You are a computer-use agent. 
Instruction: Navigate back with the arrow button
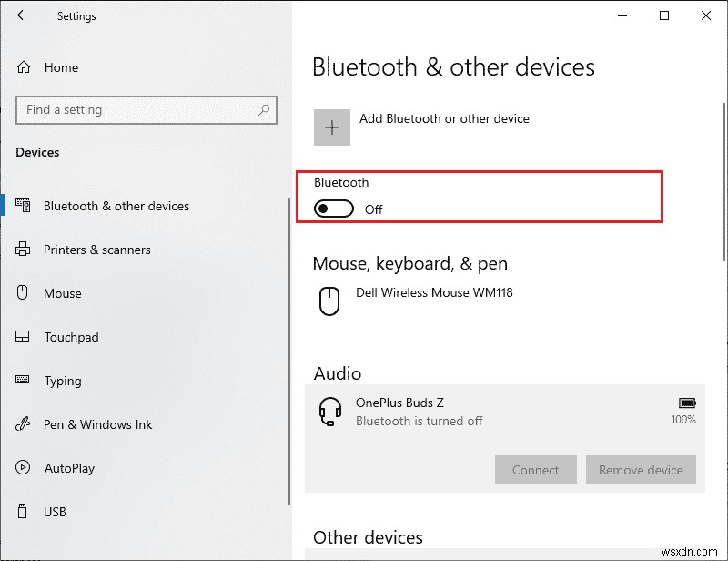[21, 15]
